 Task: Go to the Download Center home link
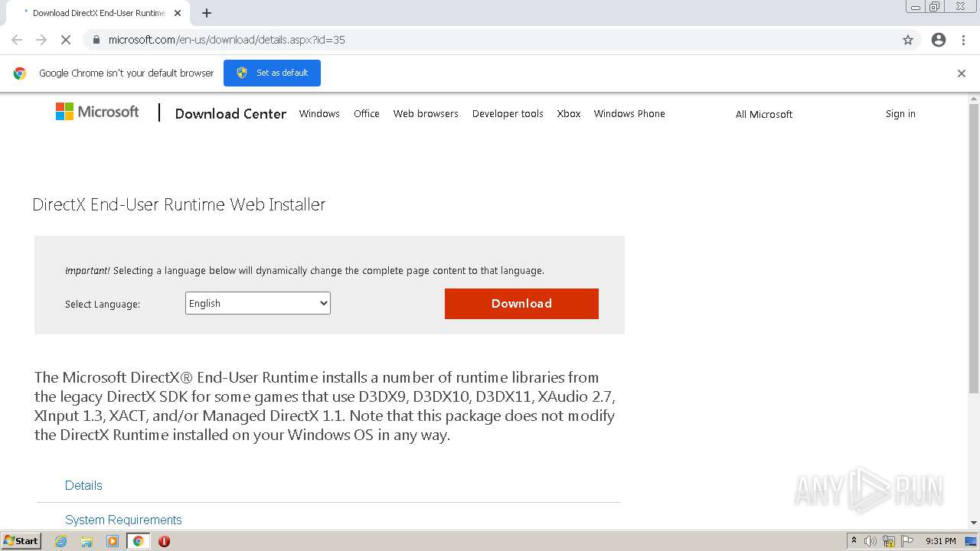[230, 113]
